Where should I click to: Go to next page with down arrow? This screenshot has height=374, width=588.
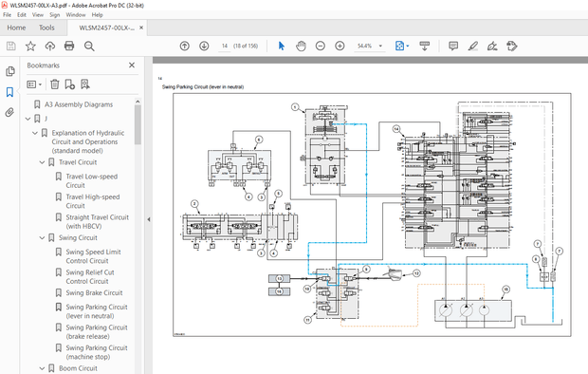coord(204,46)
